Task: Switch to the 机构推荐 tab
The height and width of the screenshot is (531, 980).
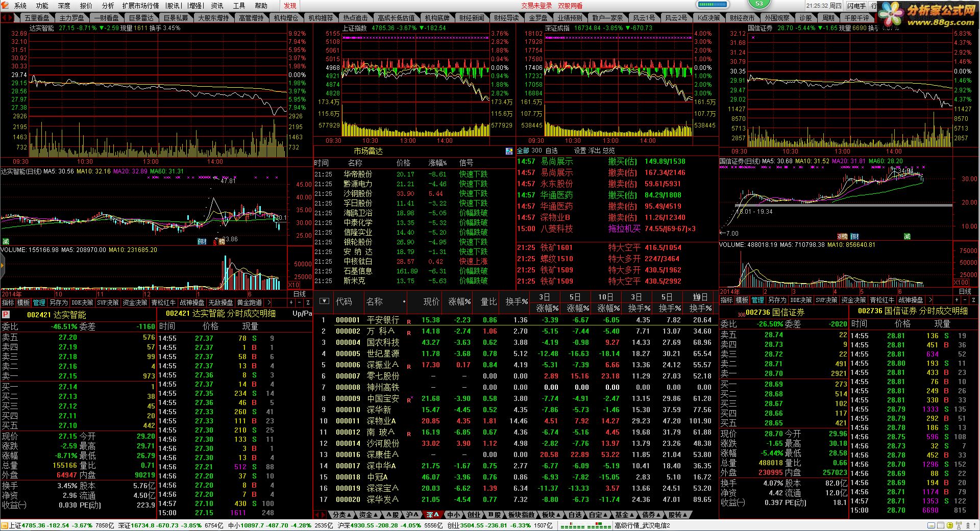Action: click(321, 18)
